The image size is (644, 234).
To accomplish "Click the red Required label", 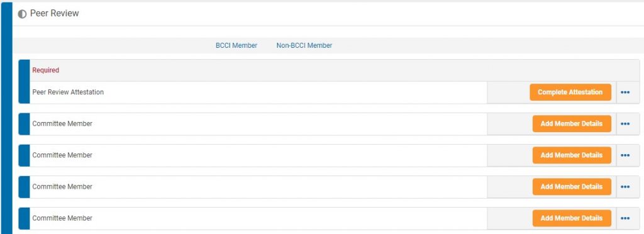I will pyautogui.click(x=45, y=70).
